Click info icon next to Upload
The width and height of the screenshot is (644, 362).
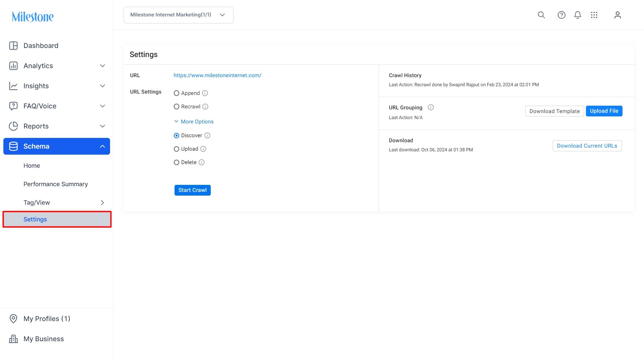click(203, 149)
